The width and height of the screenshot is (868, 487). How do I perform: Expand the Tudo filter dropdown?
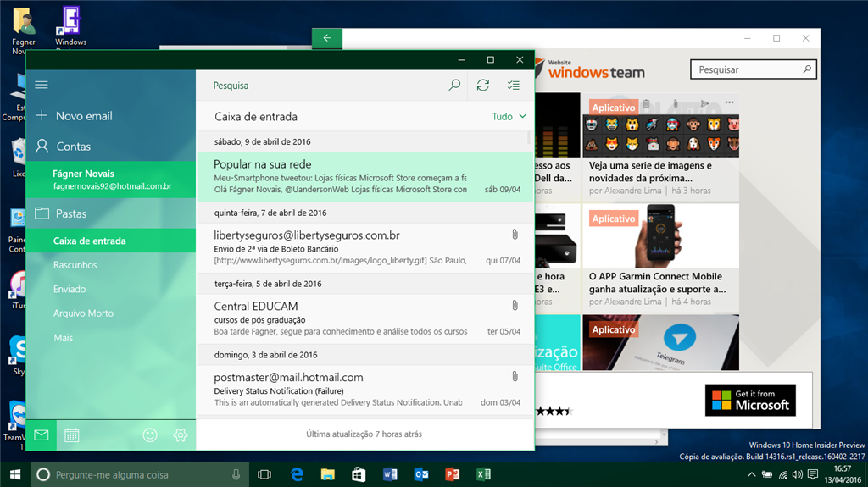[509, 116]
